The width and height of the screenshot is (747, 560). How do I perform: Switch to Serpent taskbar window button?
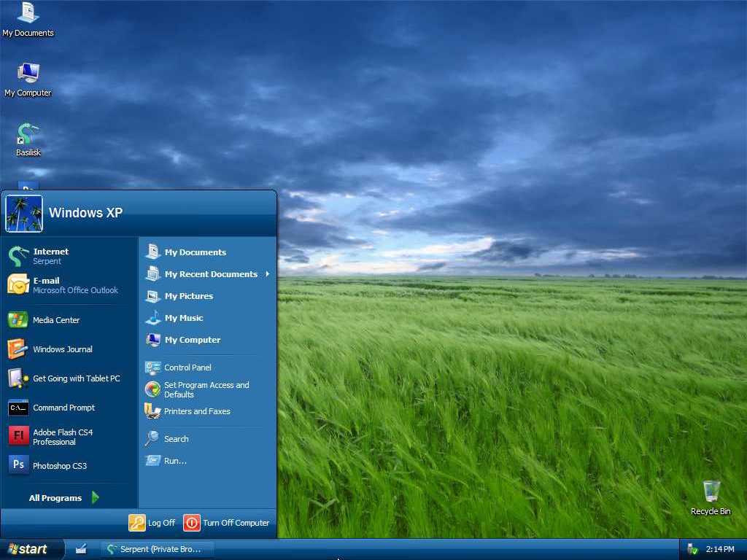pos(158,549)
